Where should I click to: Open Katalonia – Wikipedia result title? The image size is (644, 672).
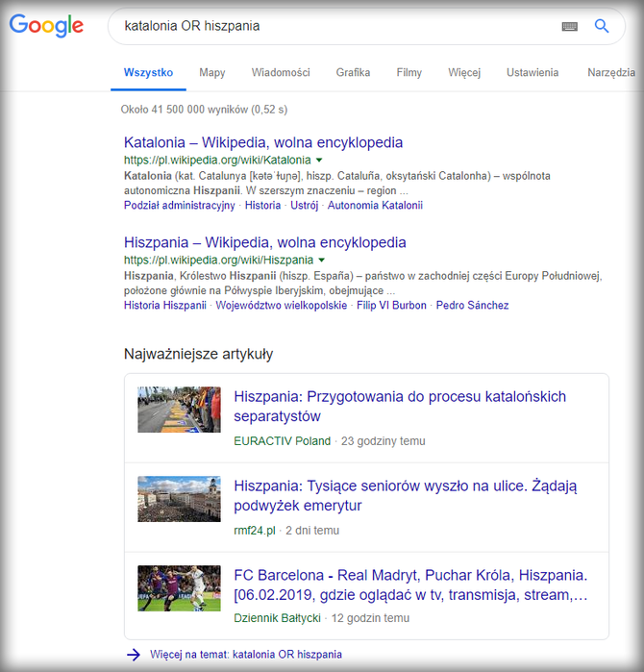click(x=263, y=142)
